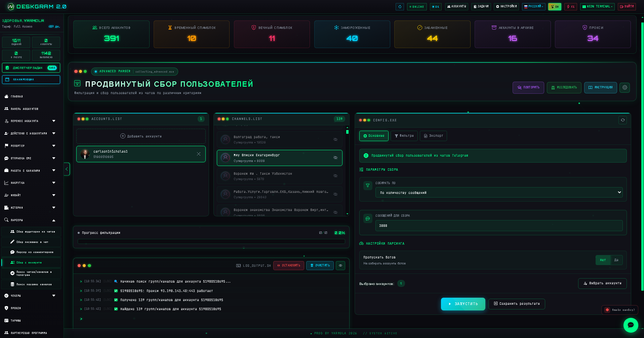Image resolution: width=644 pixels, height=338 pixels.
Task: Switch to the Экспорт tab
Action: tap(433, 136)
